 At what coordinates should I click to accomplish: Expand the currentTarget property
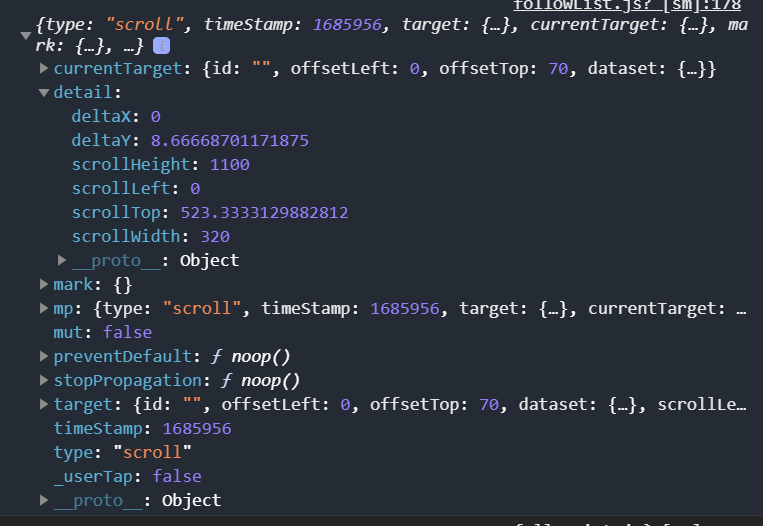coord(44,68)
